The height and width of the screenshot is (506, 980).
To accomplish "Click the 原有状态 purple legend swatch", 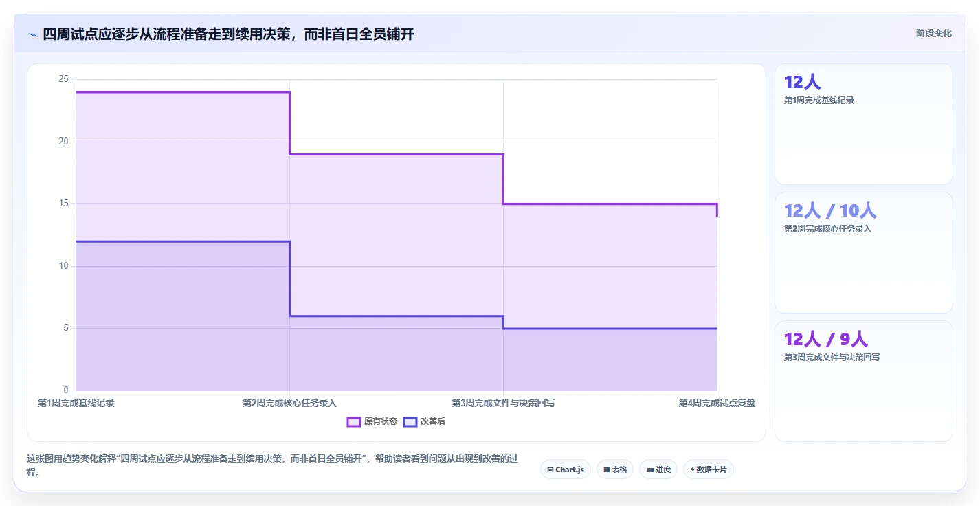I will (354, 421).
